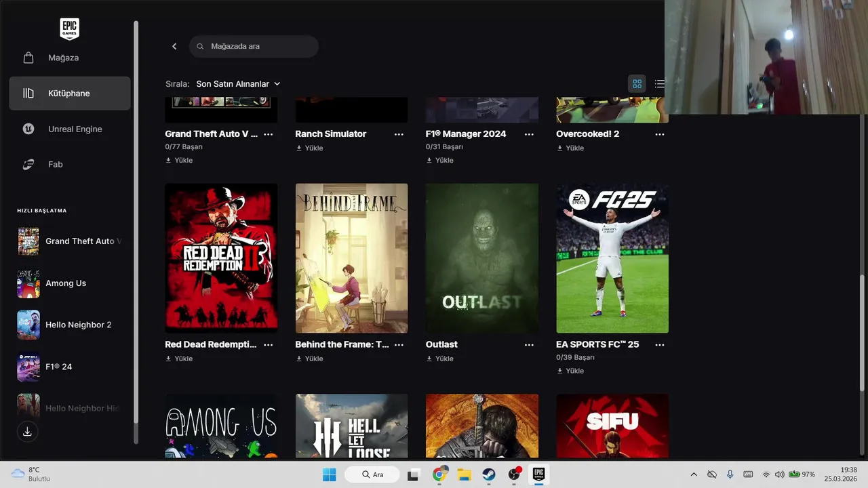868x488 pixels.
Task: Open the knight-with-sword game cover
Action: 482,426
